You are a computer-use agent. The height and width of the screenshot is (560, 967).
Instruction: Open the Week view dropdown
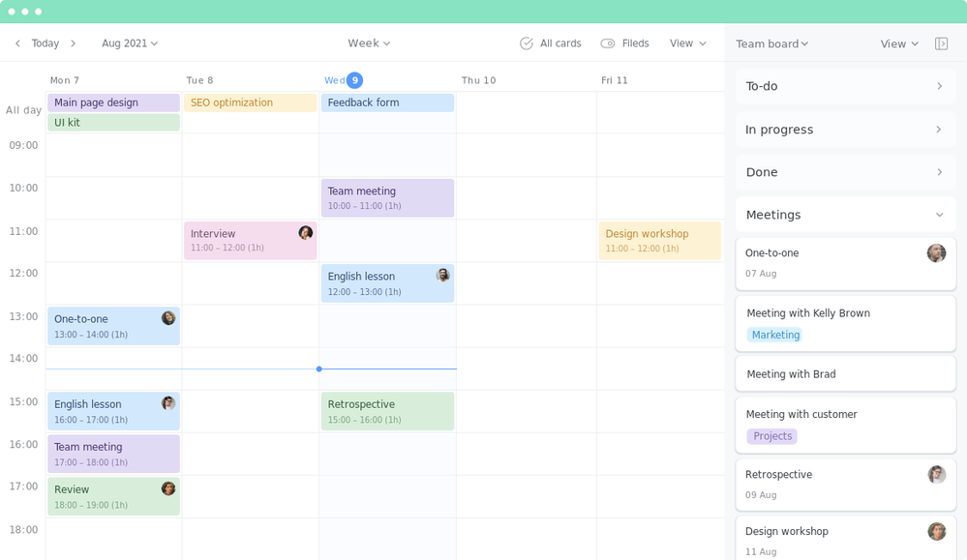click(369, 44)
